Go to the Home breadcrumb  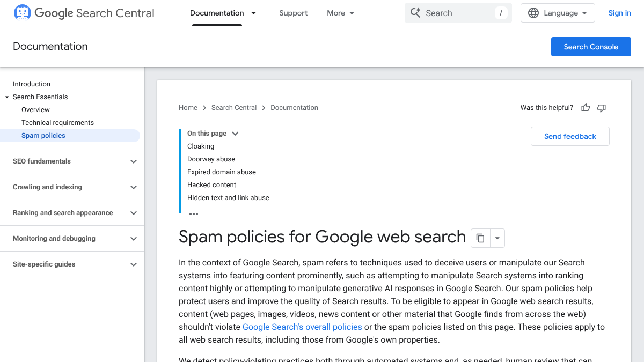(x=188, y=108)
